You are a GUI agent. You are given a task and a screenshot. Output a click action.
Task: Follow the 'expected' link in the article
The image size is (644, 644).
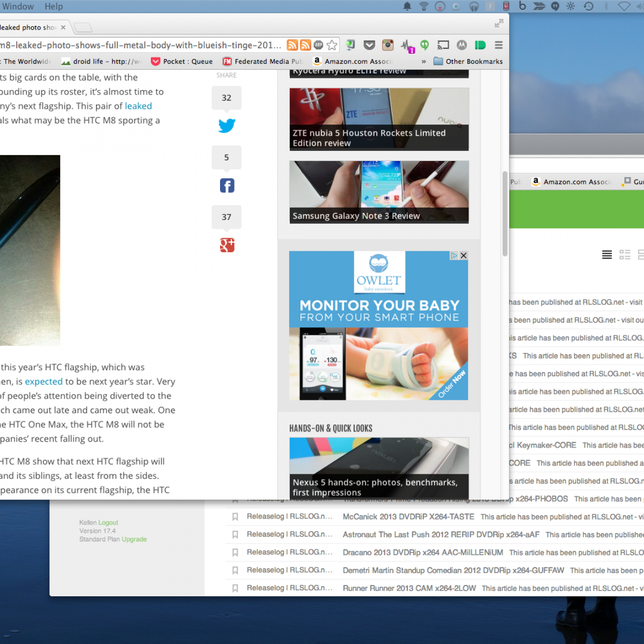pos(44,382)
